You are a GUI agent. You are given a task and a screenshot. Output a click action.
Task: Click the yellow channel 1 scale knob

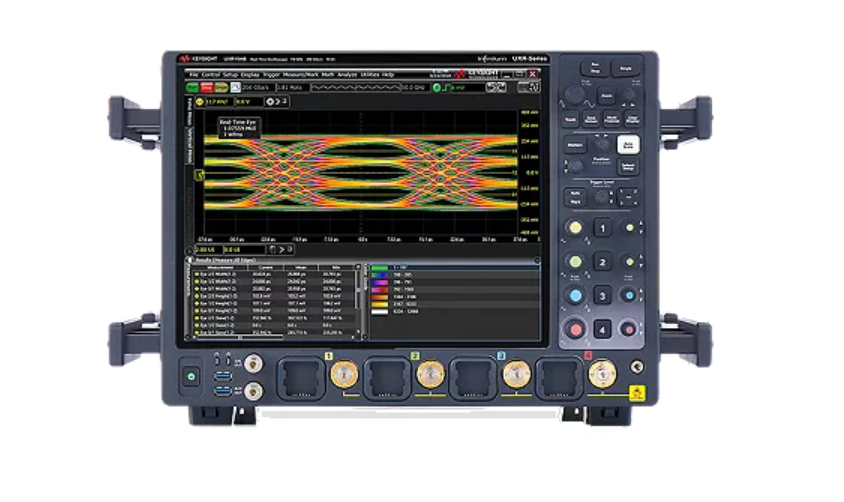[x=575, y=228]
